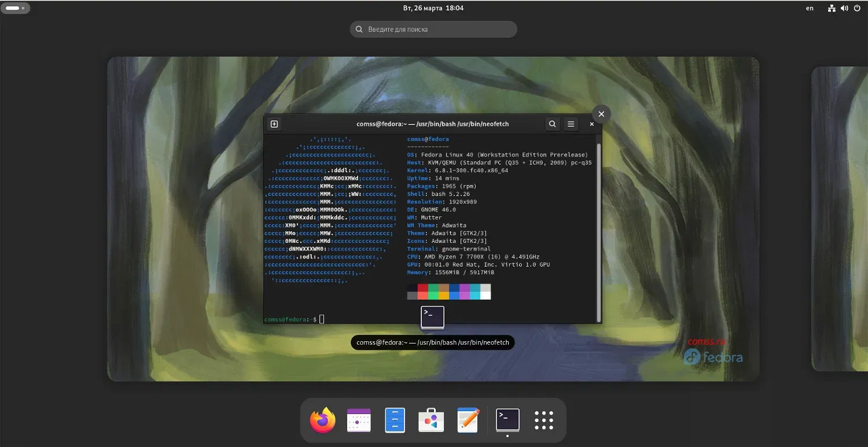Click the 'Memory: 1556MiB / 5917MiB' line

click(x=451, y=272)
